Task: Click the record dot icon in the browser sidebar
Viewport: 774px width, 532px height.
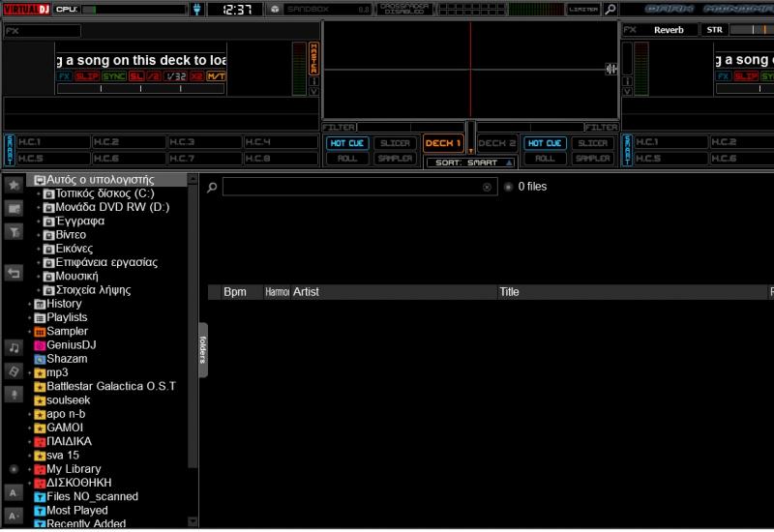Action: coord(14,469)
